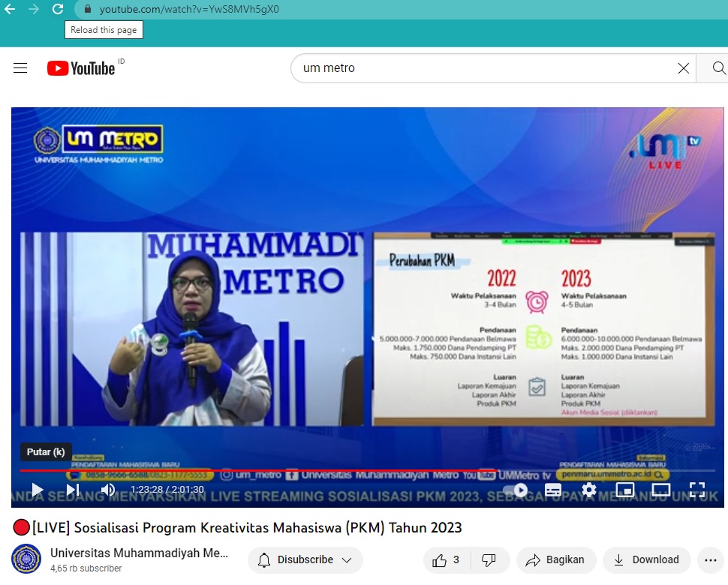Click the video time display 1:23:28 / 2:01:30
The width and height of the screenshot is (728, 585).
[167, 490]
